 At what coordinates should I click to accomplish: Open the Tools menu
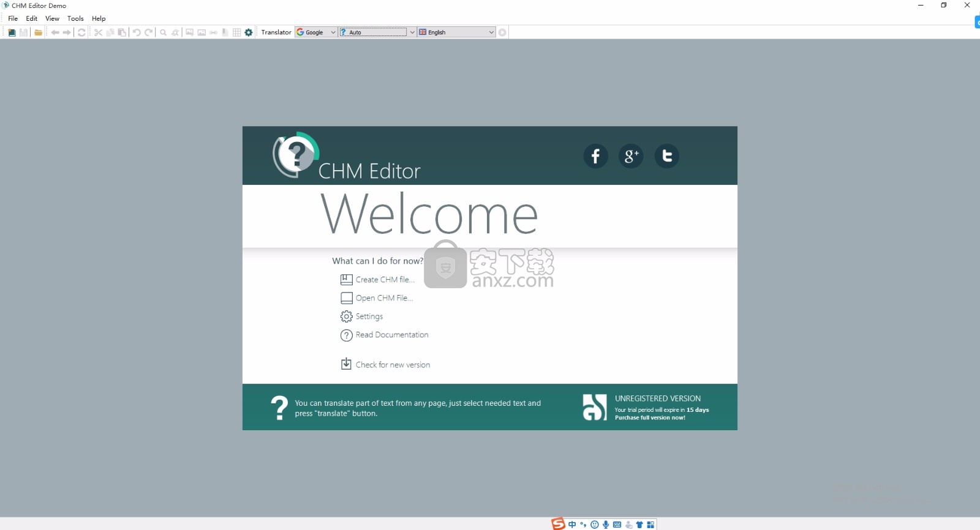[x=75, y=18]
